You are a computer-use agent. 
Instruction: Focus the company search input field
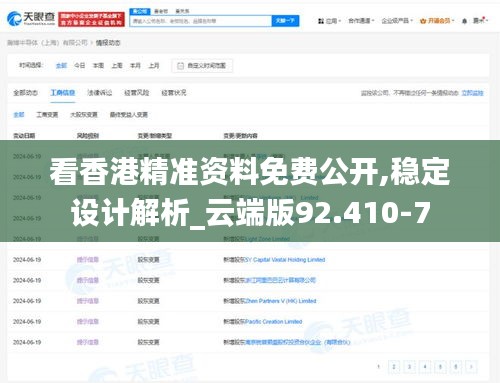click(201, 21)
